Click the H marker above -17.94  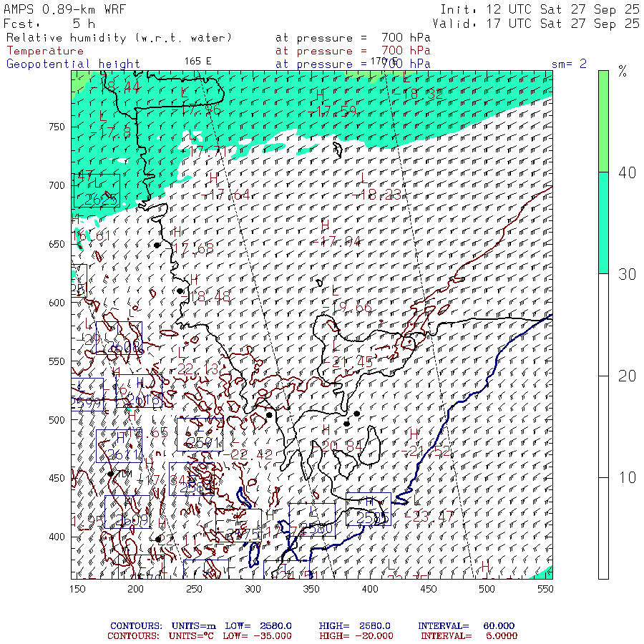(325, 225)
